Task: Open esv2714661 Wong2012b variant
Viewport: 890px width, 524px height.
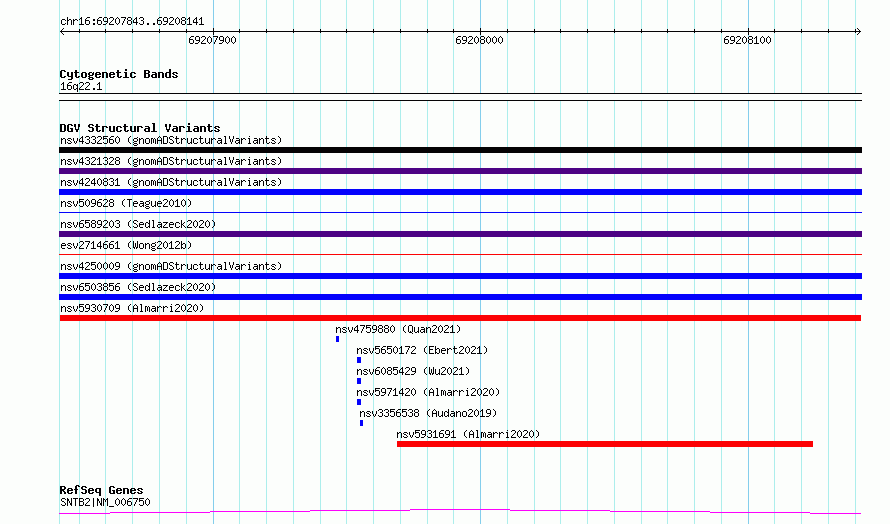Action: point(126,245)
